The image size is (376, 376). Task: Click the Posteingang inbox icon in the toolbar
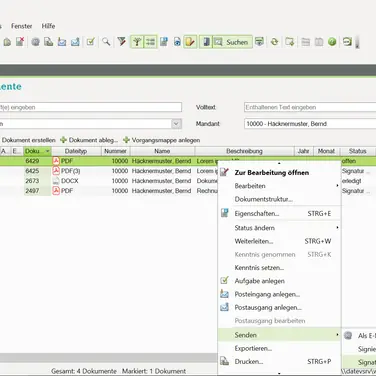click(62, 42)
